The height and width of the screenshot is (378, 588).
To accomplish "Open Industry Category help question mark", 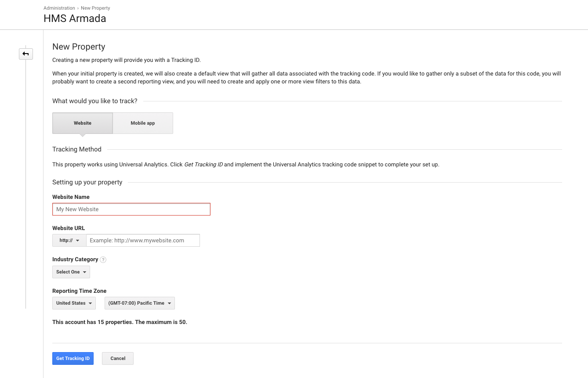I will pos(103,259).
